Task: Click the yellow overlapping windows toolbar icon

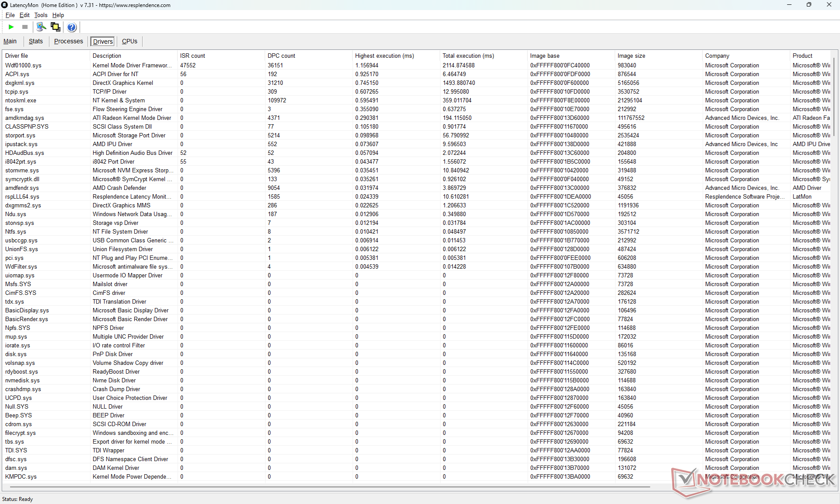Action: (56, 27)
